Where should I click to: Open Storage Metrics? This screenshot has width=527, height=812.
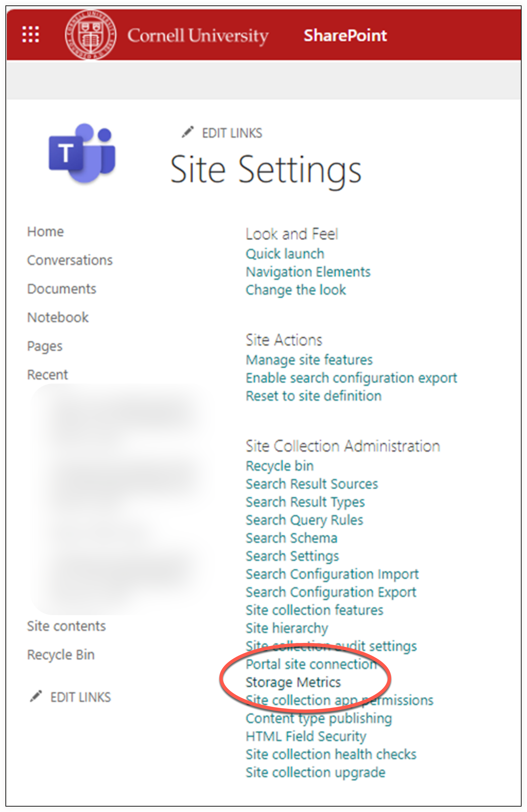tap(293, 682)
